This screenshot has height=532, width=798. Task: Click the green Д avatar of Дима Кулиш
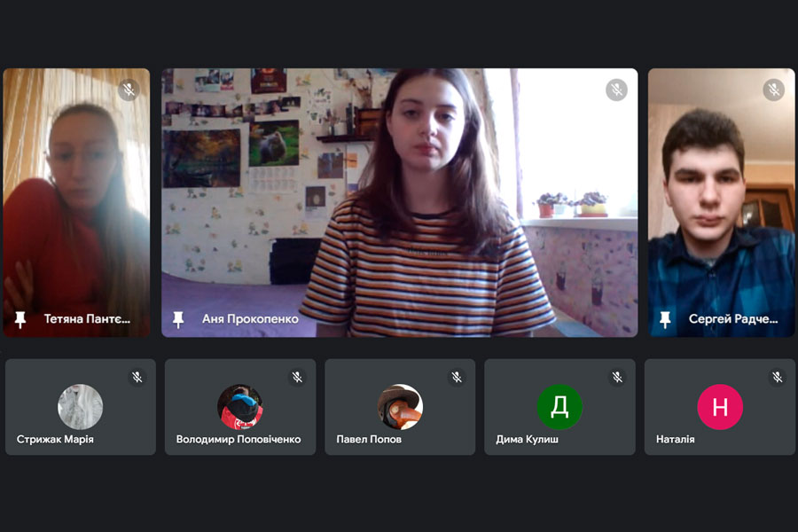coord(559,407)
